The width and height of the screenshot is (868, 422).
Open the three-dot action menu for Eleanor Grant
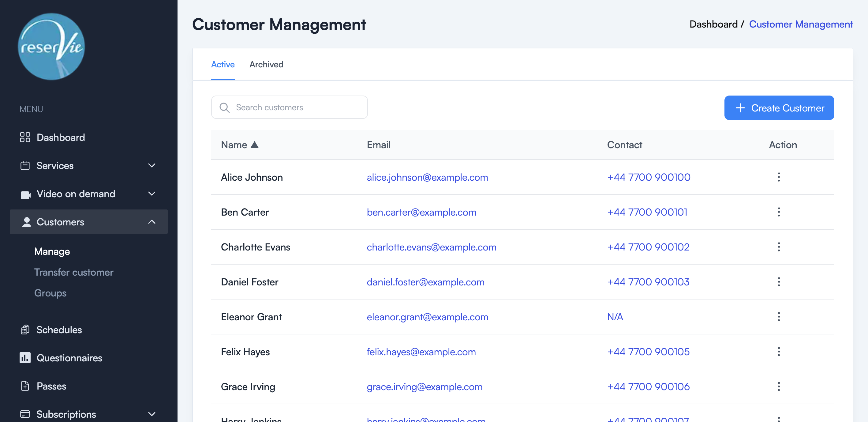pyautogui.click(x=779, y=317)
